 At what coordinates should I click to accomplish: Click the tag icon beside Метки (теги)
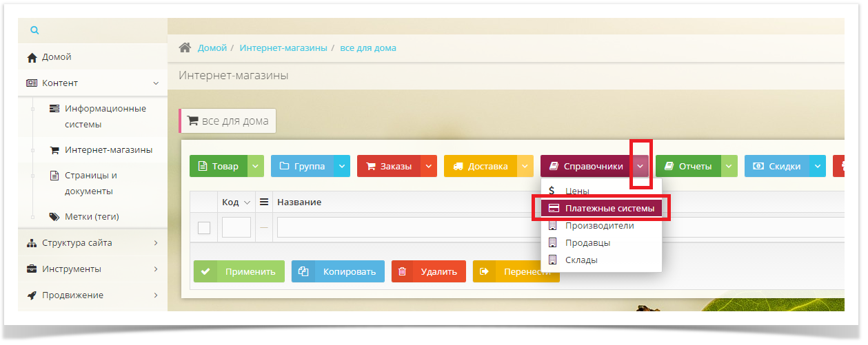click(x=54, y=217)
